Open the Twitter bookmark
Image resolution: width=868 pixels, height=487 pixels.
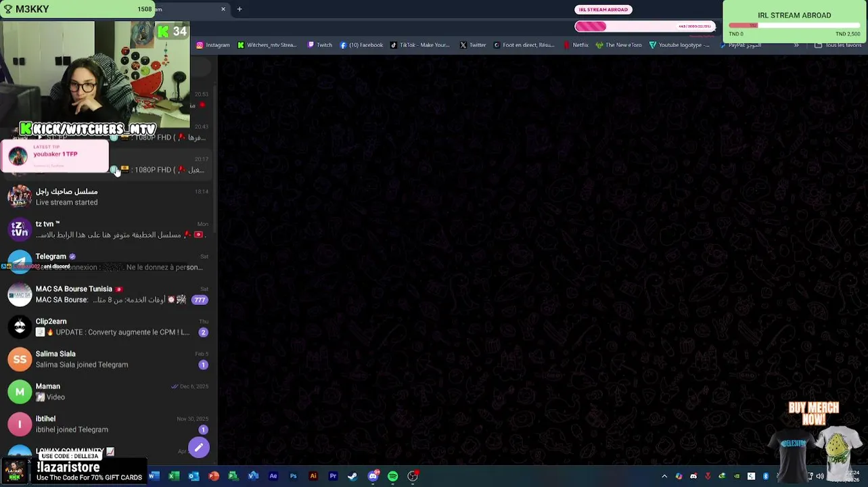tap(473, 45)
